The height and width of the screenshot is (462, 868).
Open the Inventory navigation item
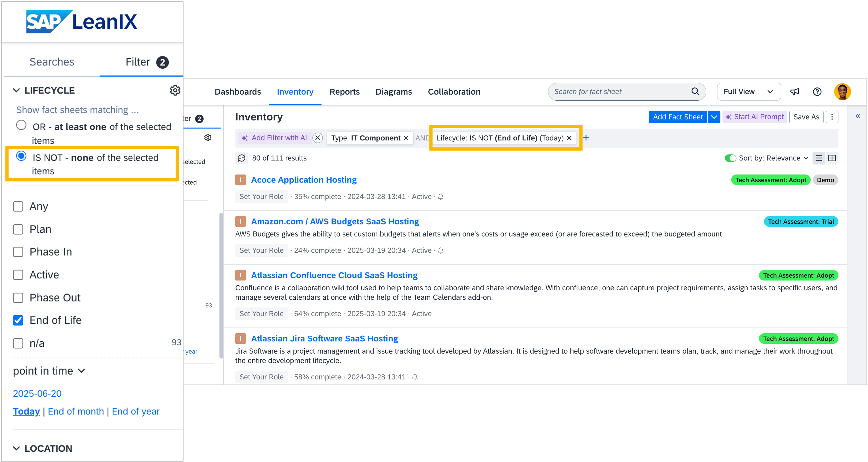click(x=295, y=92)
